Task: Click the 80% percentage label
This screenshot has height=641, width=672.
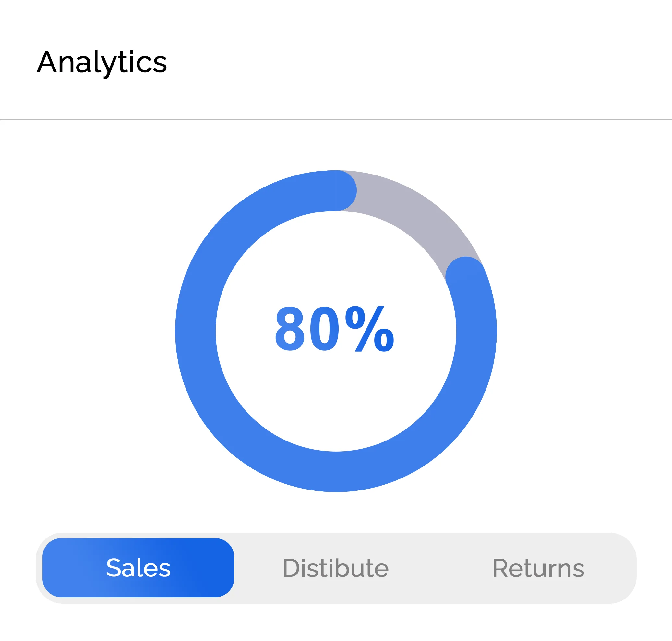Action: coord(335,329)
